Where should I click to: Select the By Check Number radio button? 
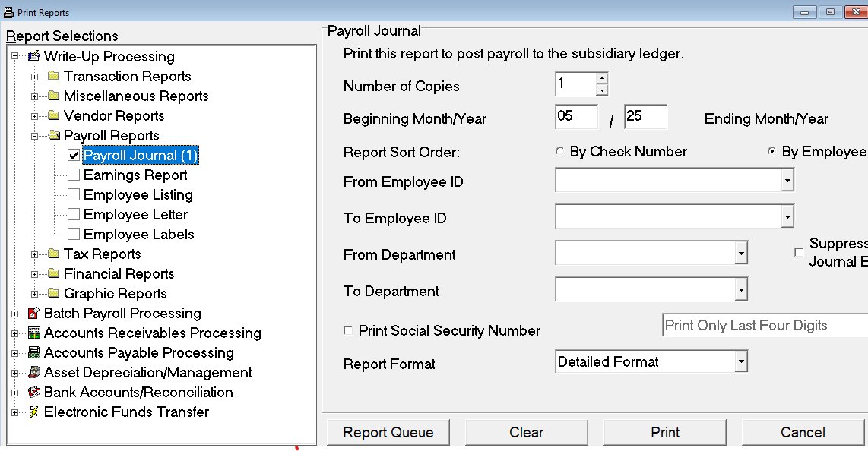pyautogui.click(x=560, y=151)
